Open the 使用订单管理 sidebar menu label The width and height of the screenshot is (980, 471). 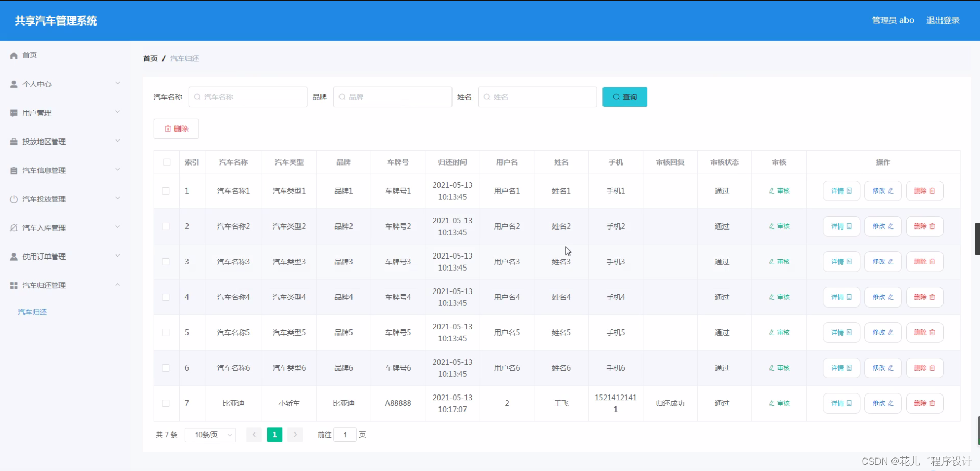coord(44,257)
